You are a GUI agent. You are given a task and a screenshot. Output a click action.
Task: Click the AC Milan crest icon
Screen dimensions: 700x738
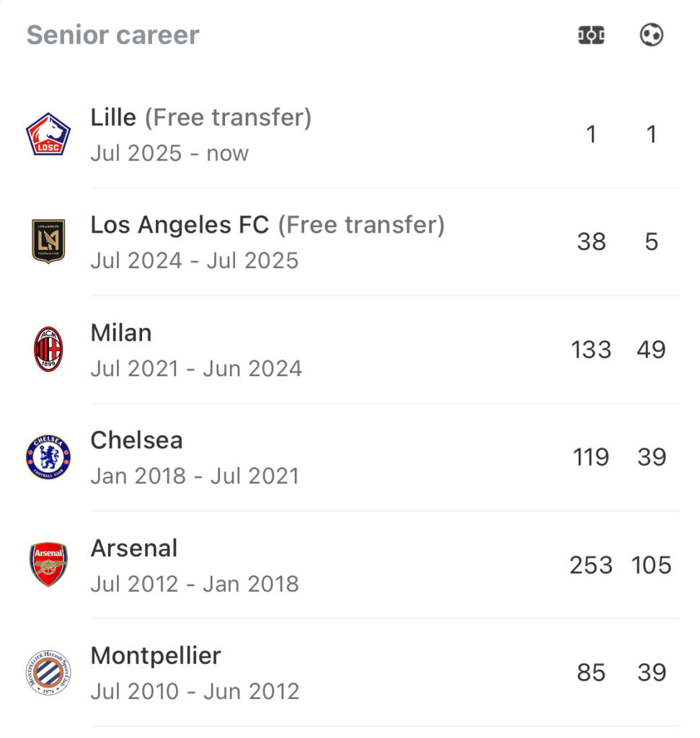coord(48,350)
